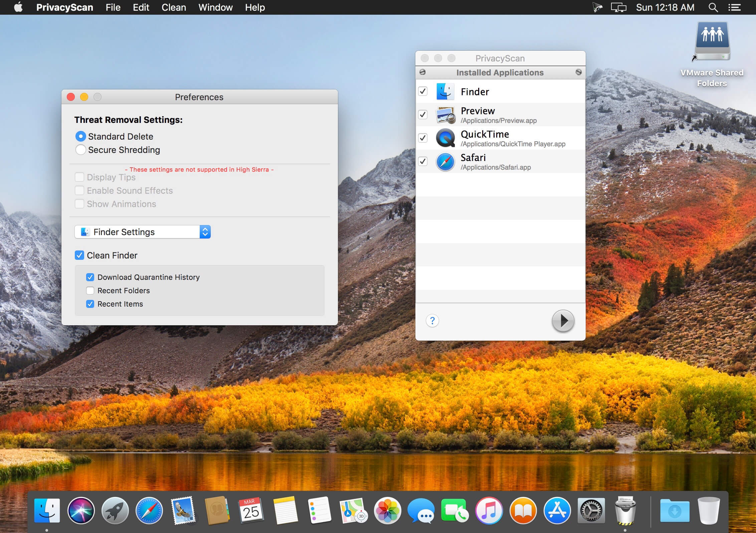Image resolution: width=756 pixels, height=533 pixels.
Task: Open the PrivacyScan shredder icon in the Dock
Action: (x=625, y=510)
